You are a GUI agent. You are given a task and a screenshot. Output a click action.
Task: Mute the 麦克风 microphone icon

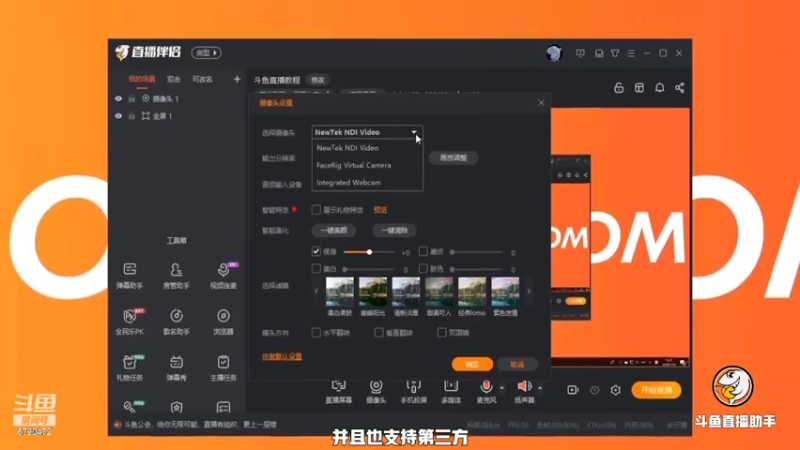tap(486, 387)
